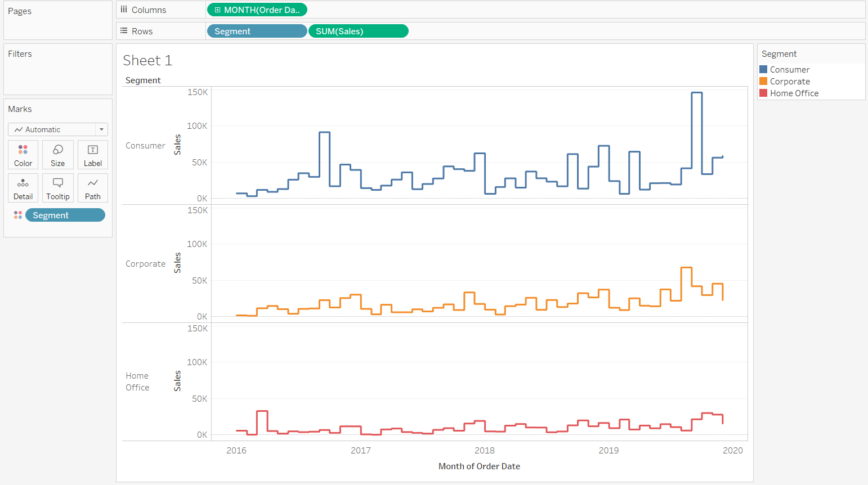Screen dimensions: 868x485
Task: Select the orange Corporate legend swatch
Action: [x=763, y=81]
